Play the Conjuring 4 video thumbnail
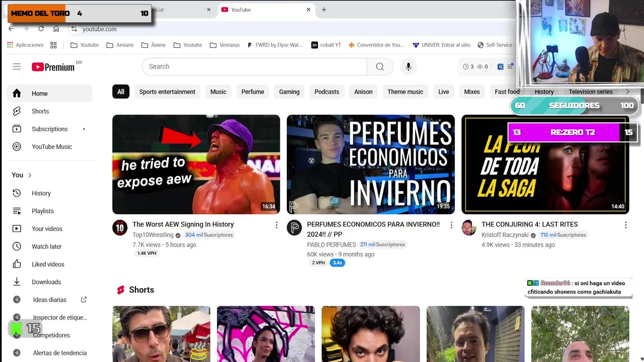The width and height of the screenshot is (644, 362). (x=545, y=164)
